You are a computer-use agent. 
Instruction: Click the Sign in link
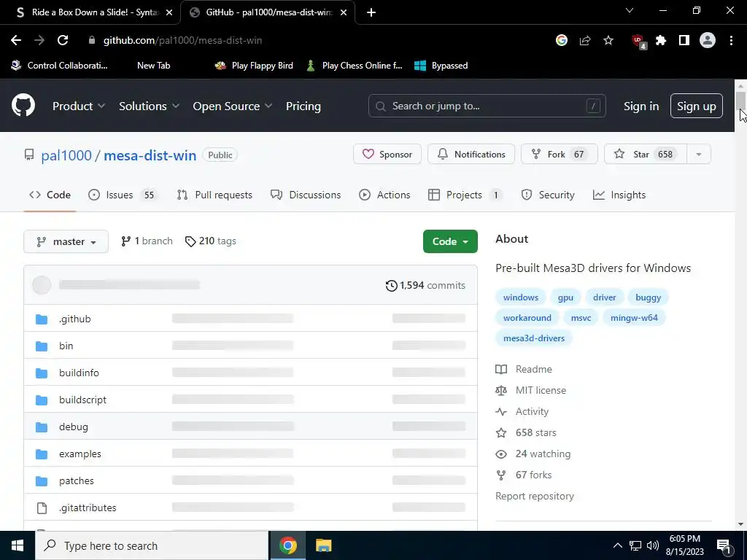tap(641, 106)
